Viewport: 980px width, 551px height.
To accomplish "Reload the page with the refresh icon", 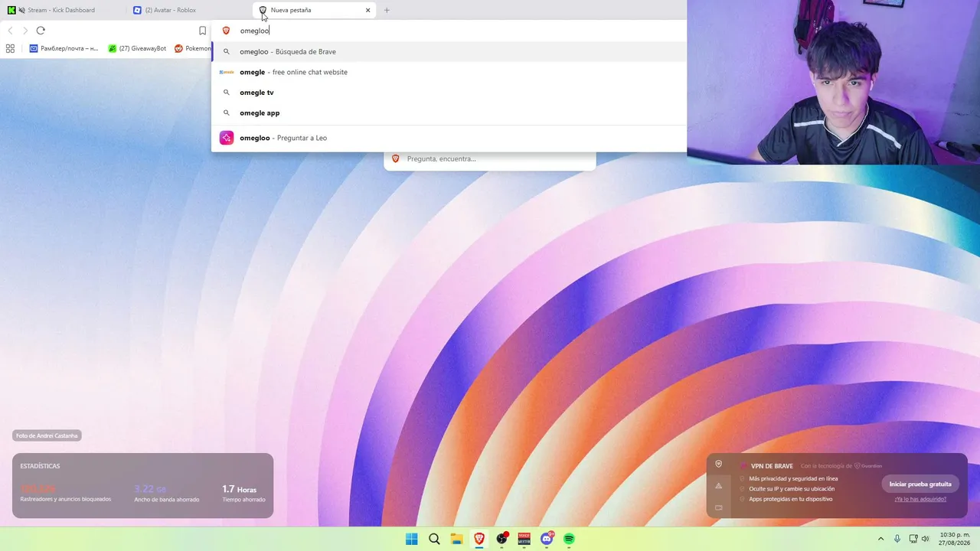I will (x=41, y=31).
